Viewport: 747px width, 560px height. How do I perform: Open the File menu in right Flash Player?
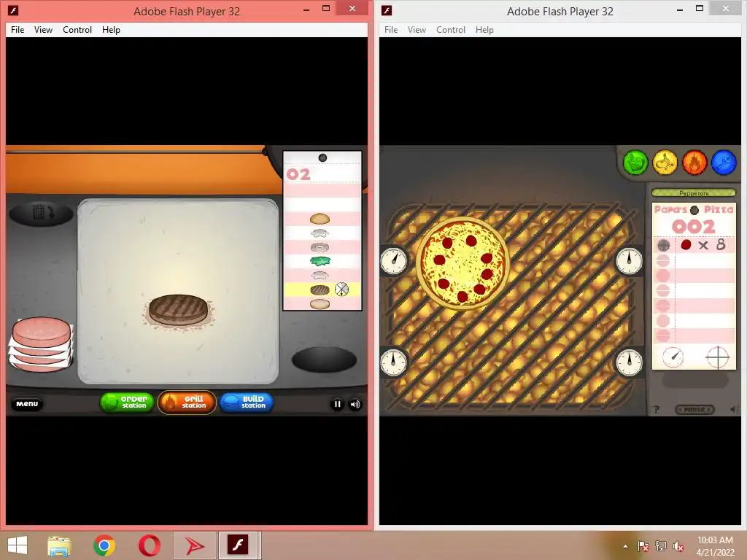(391, 29)
